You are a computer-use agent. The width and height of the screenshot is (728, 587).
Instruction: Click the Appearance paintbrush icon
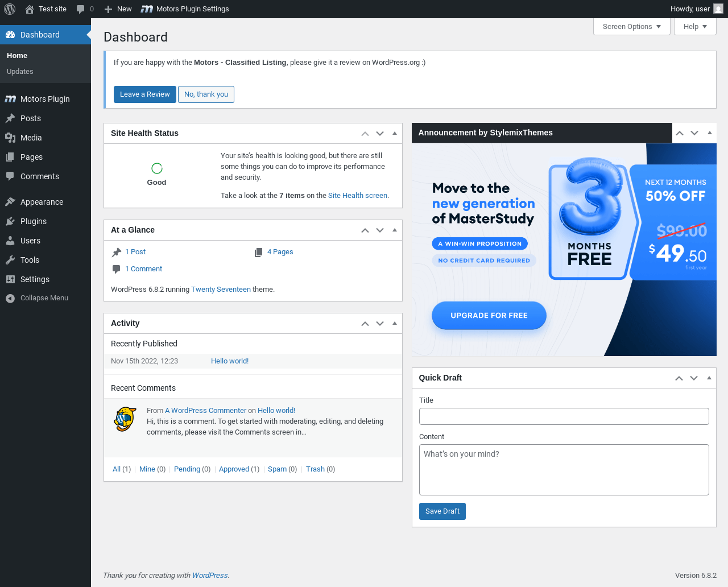click(x=10, y=202)
